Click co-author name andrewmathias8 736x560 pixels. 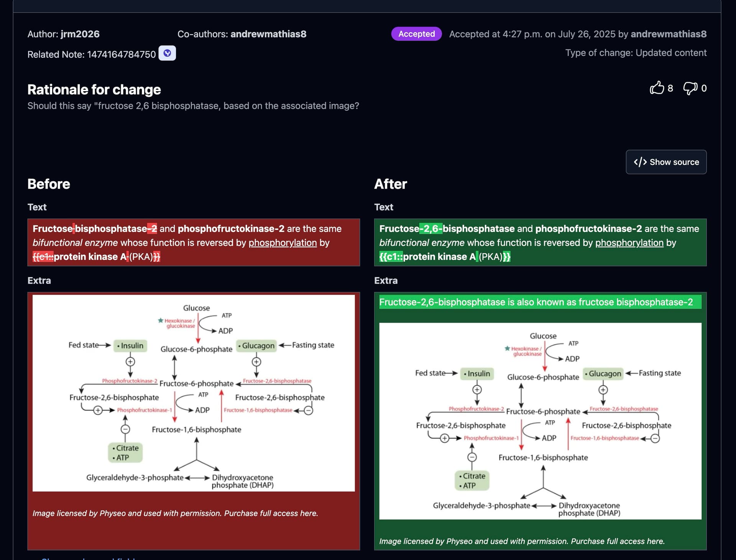click(268, 34)
